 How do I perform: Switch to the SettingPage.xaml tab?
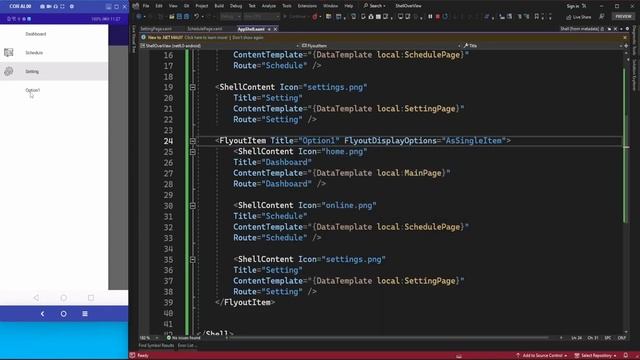pos(156,29)
